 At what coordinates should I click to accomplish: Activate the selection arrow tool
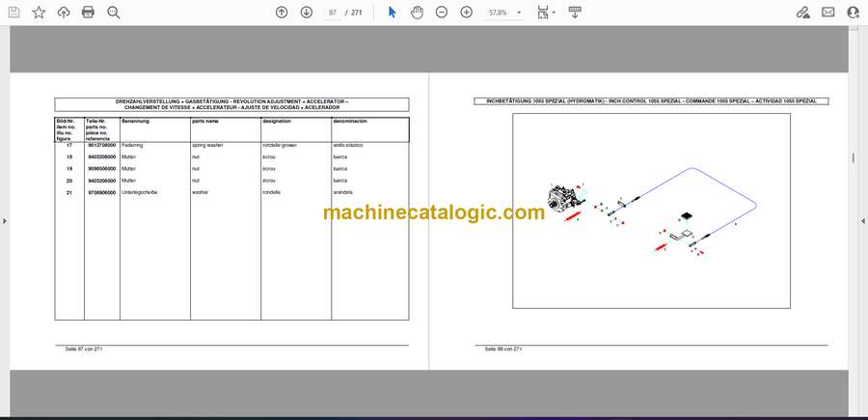point(392,13)
